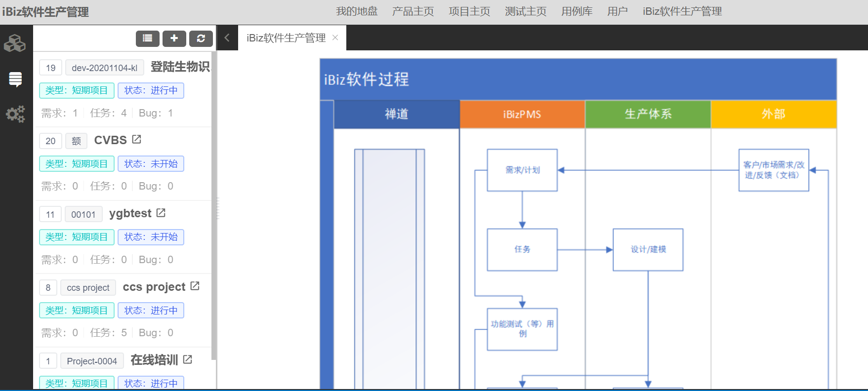Select the 在线培训 project title

coord(154,360)
